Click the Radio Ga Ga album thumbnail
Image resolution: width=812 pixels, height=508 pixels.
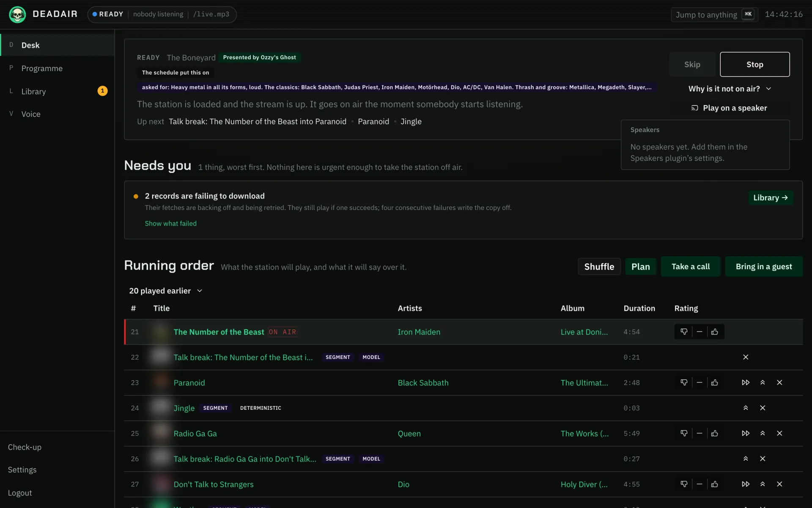tap(161, 433)
